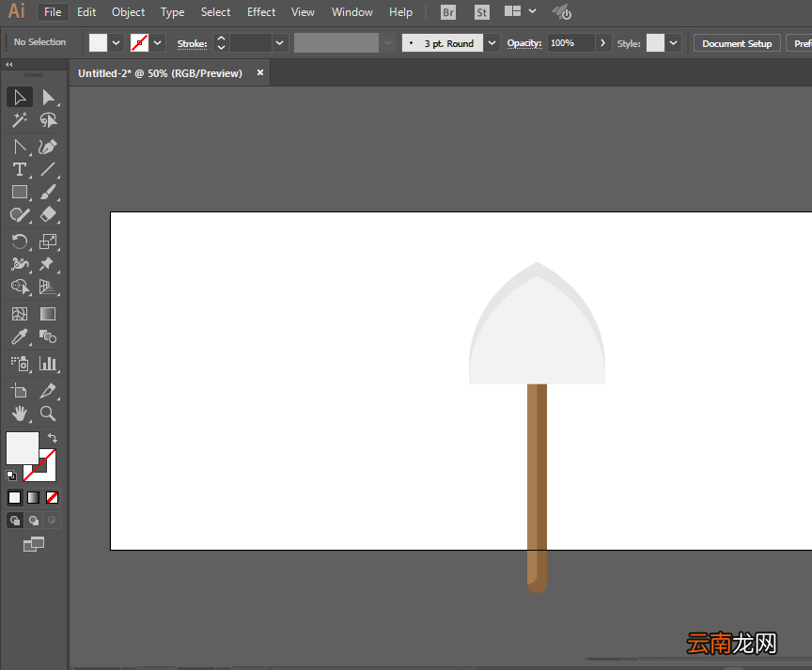Click the large fill color swatch

(23, 448)
